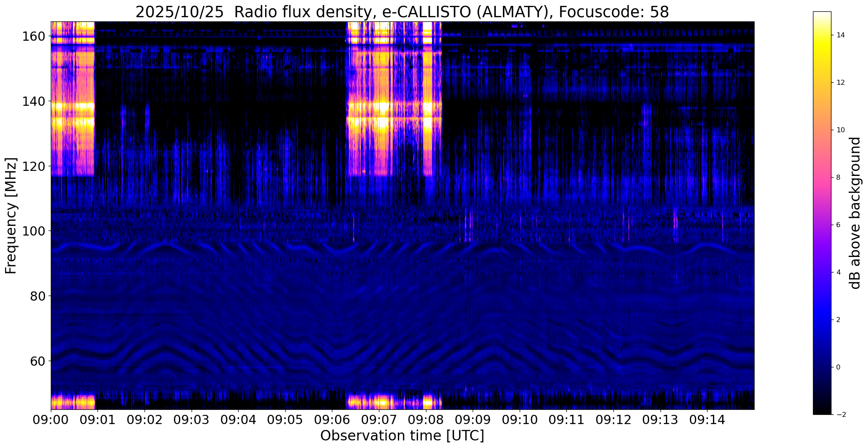Screen dimensions: 868x448
Task: Click the colorbar tick label 6
Action: (x=838, y=225)
